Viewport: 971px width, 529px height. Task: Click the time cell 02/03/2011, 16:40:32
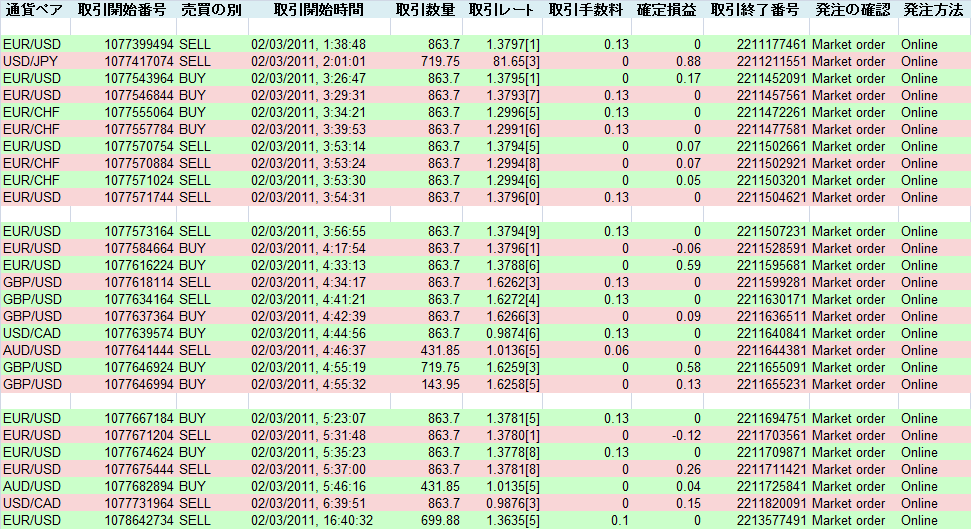click(311, 521)
